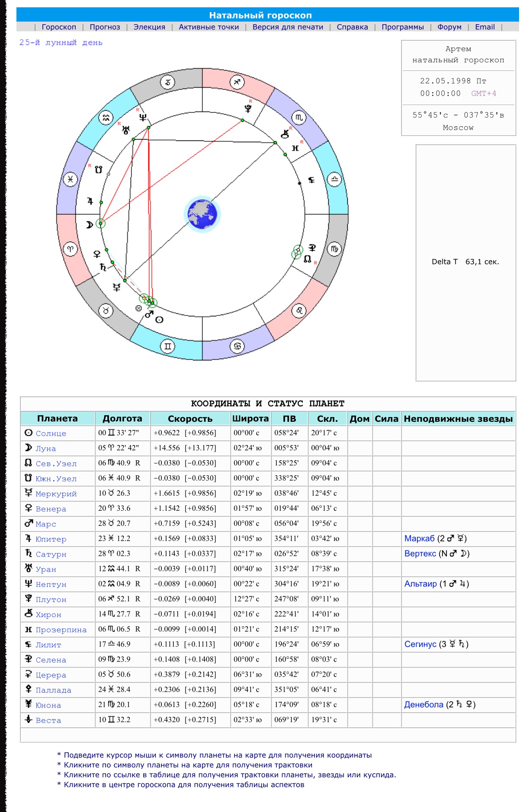Click the globe at the chart center
The width and height of the screenshot is (529, 812).
coord(202,214)
